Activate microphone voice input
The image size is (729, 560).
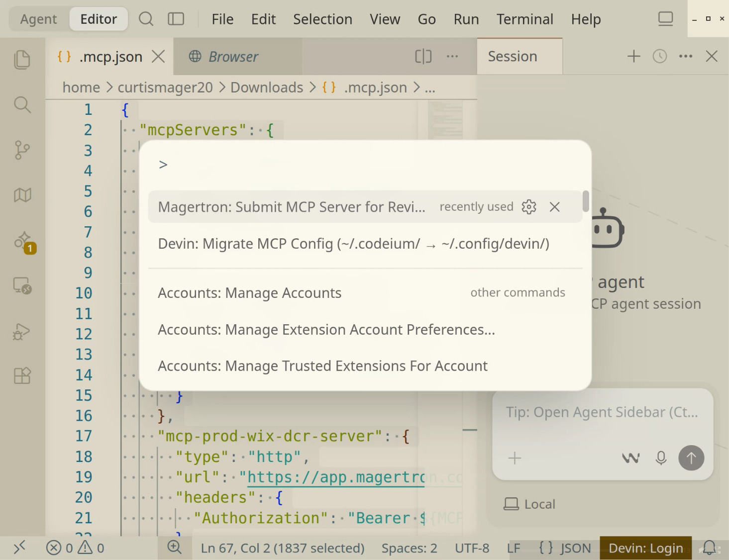661,458
